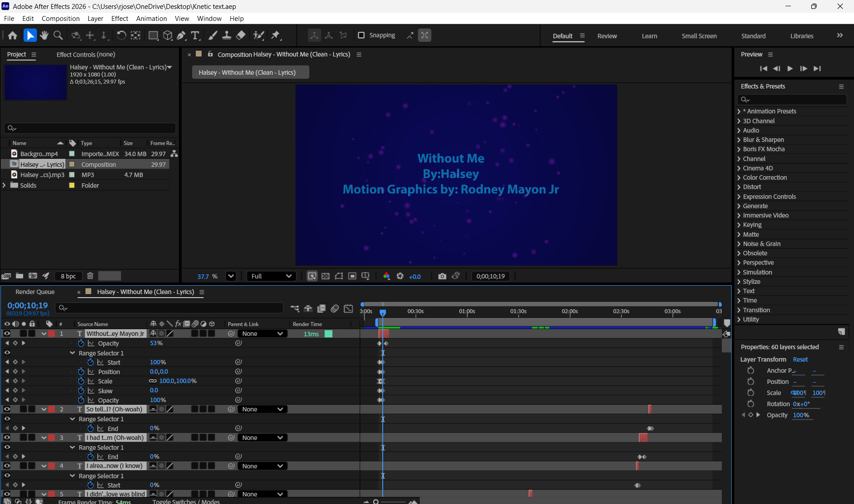Switch to Learn workspace
The width and height of the screenshot is (854, 504).
649,36
